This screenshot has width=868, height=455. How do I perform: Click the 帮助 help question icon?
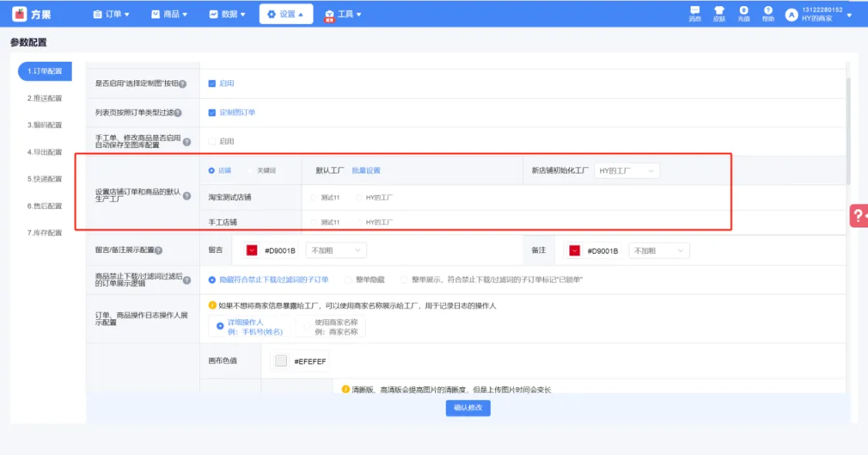(x=768, y=12)
